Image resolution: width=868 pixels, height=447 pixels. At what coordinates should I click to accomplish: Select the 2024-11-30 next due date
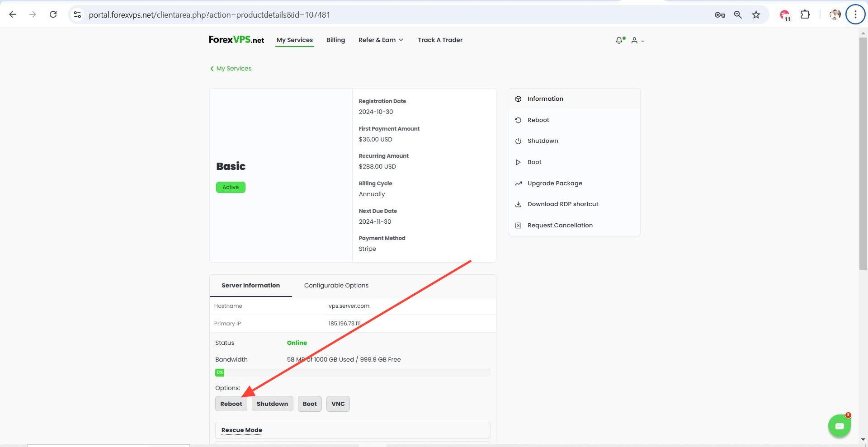tap(375, 222)
